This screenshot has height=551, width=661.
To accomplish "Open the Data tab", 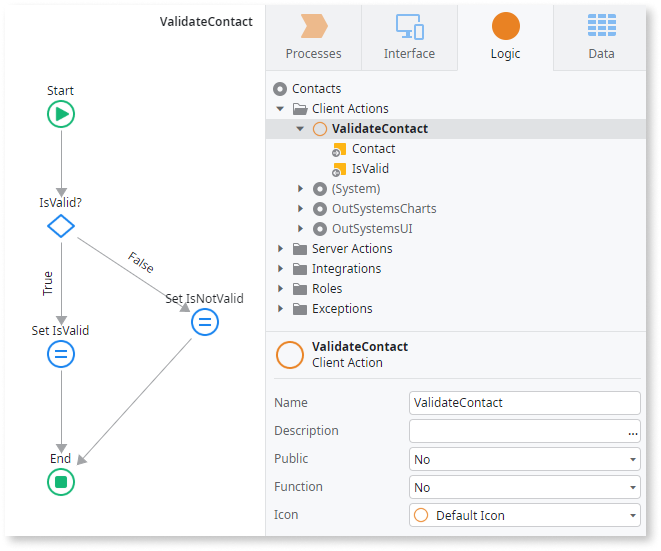I will 601,36.
